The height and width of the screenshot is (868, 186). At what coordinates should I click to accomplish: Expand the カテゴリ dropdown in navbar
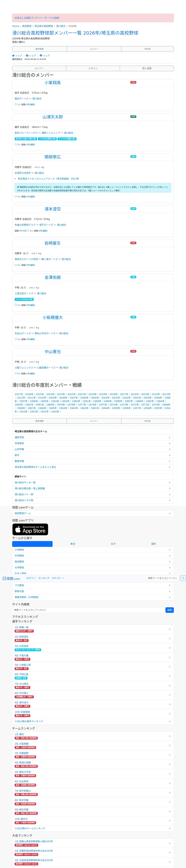[58, 578]
